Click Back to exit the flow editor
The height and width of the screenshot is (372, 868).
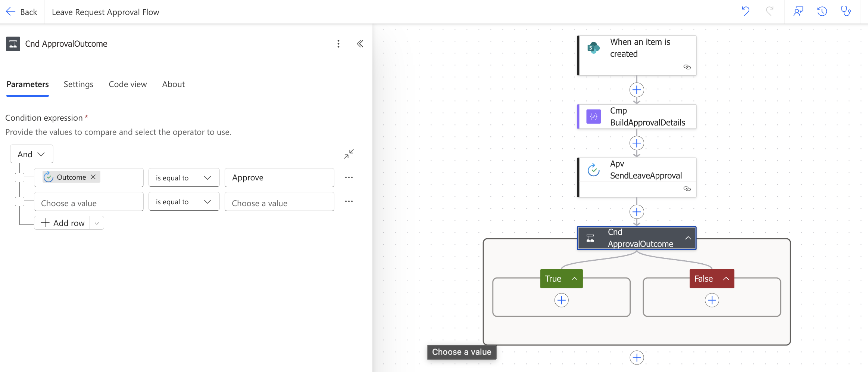22,12
